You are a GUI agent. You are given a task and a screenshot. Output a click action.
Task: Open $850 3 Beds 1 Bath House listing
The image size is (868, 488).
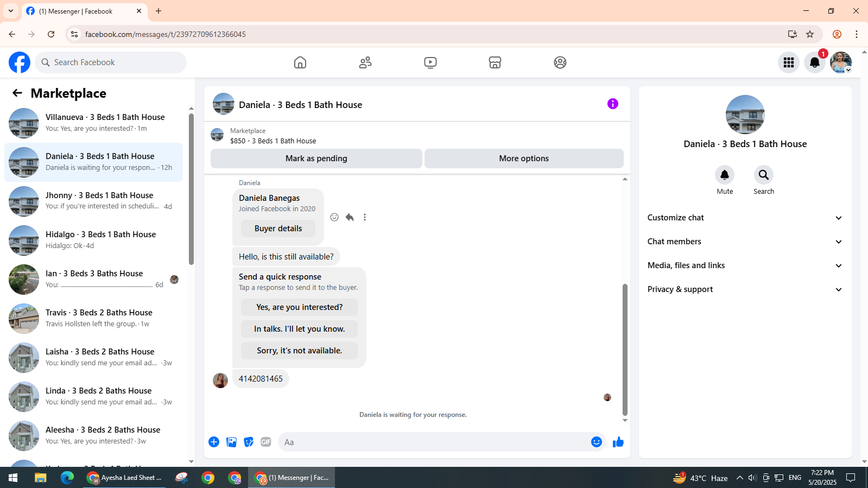coord(273,141)
